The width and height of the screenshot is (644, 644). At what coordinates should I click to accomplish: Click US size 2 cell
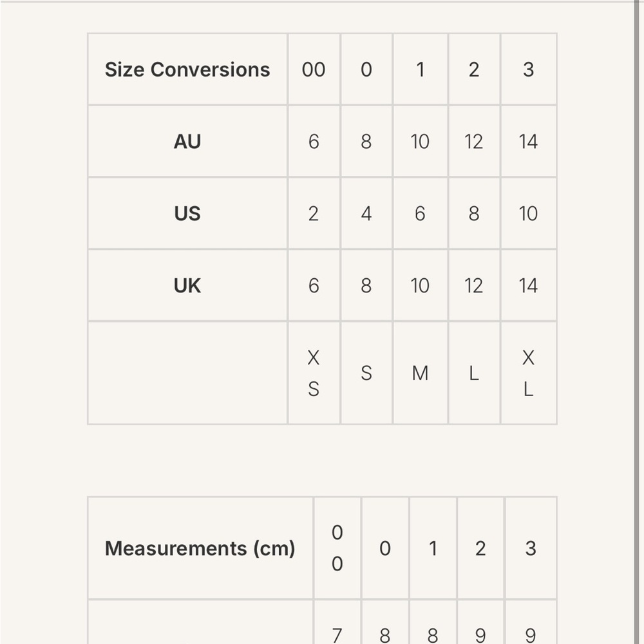(314, 213)
